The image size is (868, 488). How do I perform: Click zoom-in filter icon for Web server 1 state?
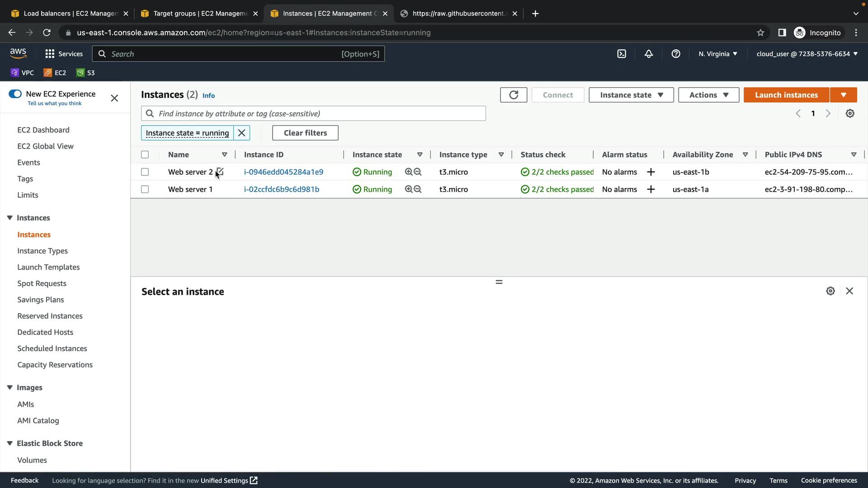[409, 189]
